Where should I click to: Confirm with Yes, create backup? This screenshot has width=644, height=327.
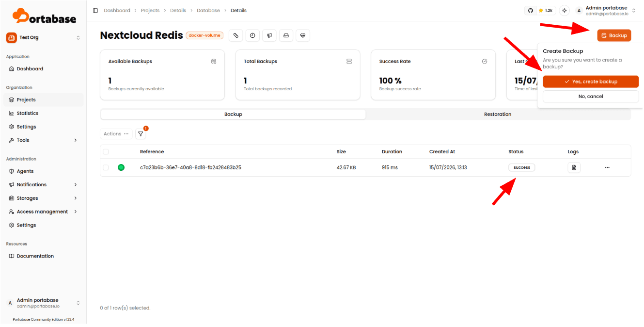point(591,82)
